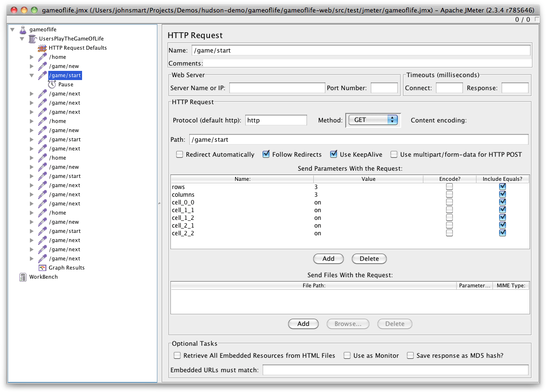
Task: Select the UsersPlayTheGameOfLife thread group icon
Action: point(32,39)
